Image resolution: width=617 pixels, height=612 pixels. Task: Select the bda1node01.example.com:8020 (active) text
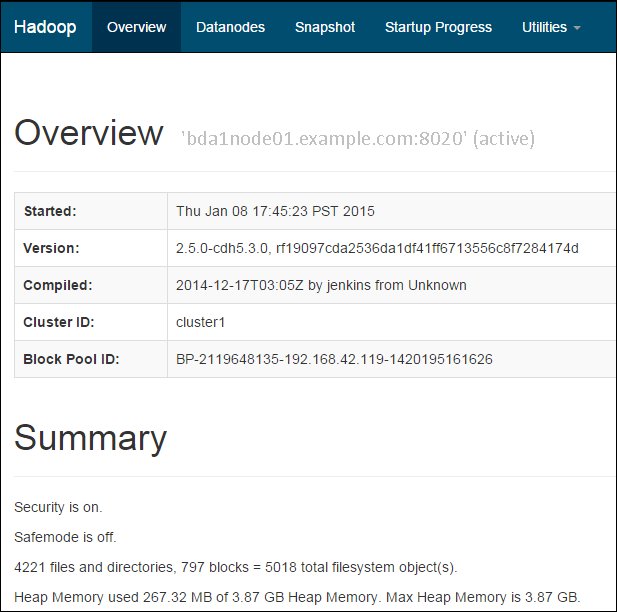[x=358, y=139]
